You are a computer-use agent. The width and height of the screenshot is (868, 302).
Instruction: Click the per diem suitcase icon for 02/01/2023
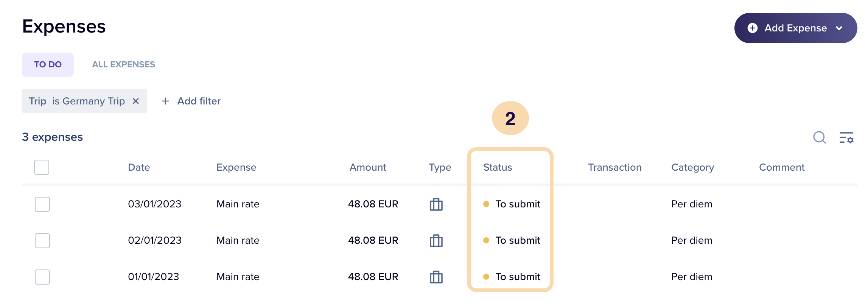436,241
